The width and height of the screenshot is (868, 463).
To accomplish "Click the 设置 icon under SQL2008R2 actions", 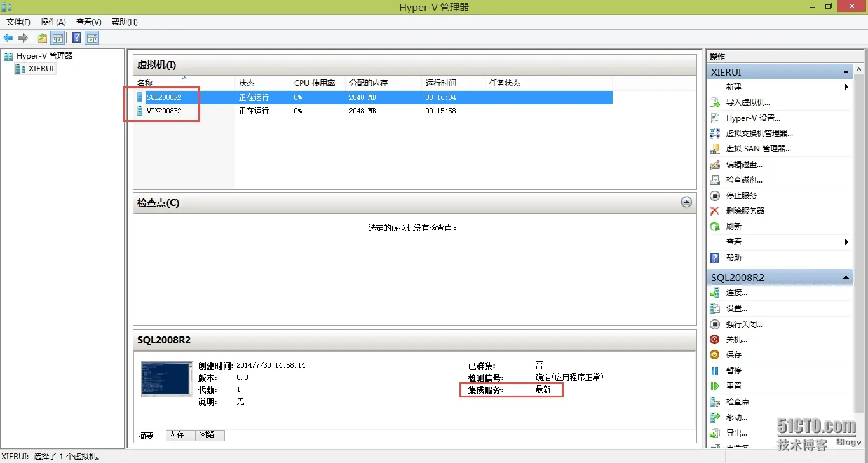I will (x=715, y=308).
